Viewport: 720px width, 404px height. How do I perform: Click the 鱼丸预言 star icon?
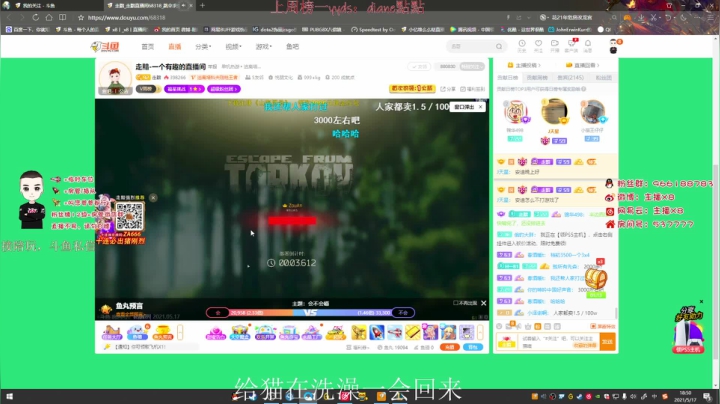pos(106,309)
